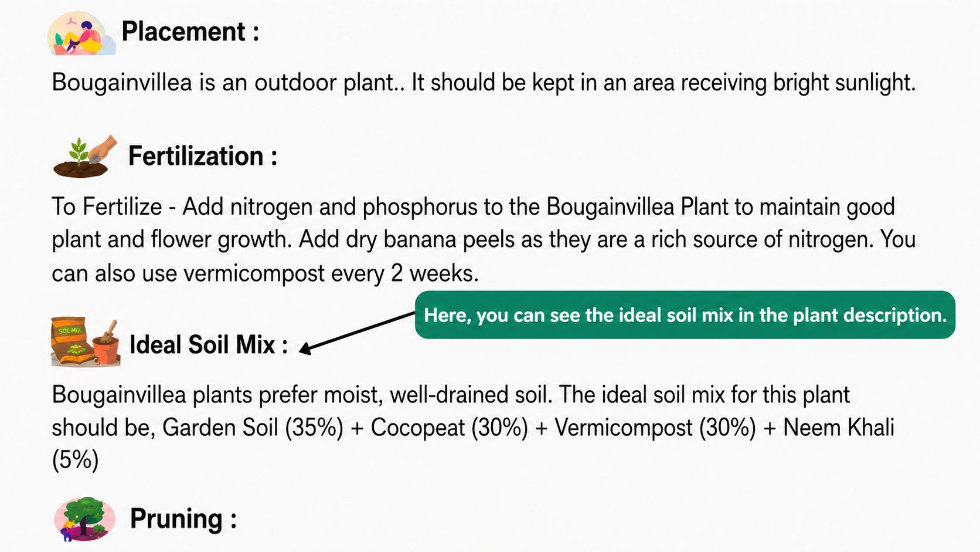Viewport: 980px width, 552px height.
Task: Select the Placement heading
Action: pyautogui.click(x=190, y=32)
